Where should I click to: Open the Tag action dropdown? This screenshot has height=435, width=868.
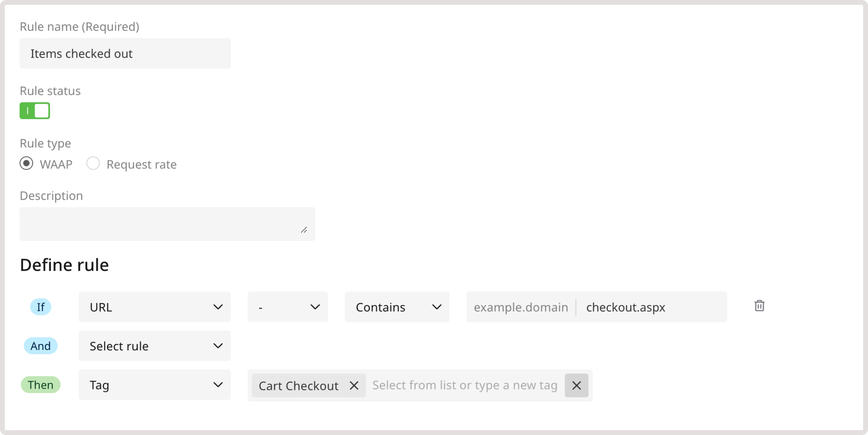[x=217, y=385]
